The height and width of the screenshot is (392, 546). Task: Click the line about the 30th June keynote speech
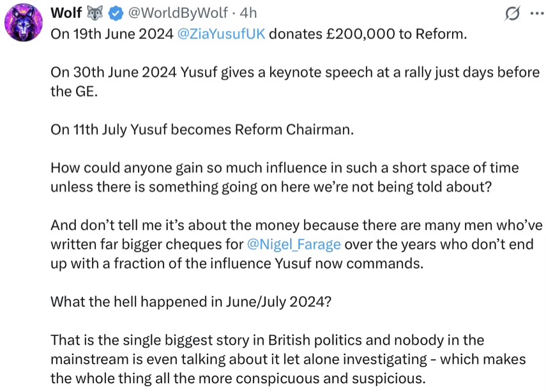pos(295,72)
